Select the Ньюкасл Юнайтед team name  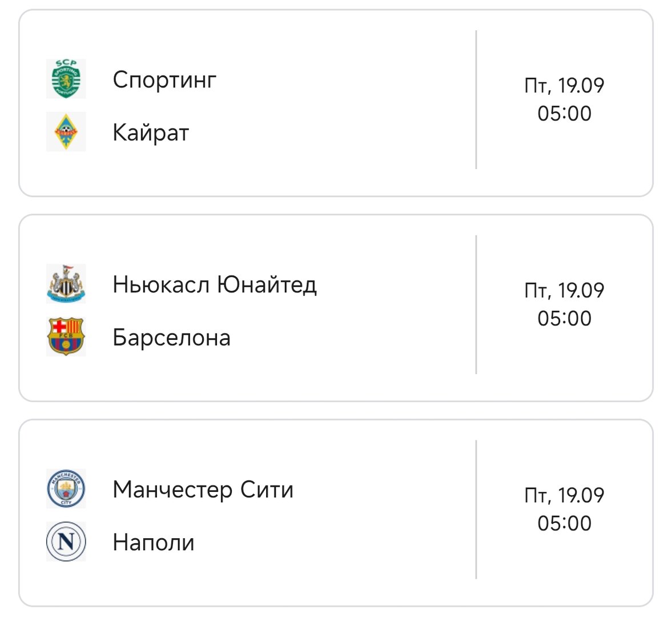pyautogui.click(x=215, y=285)
